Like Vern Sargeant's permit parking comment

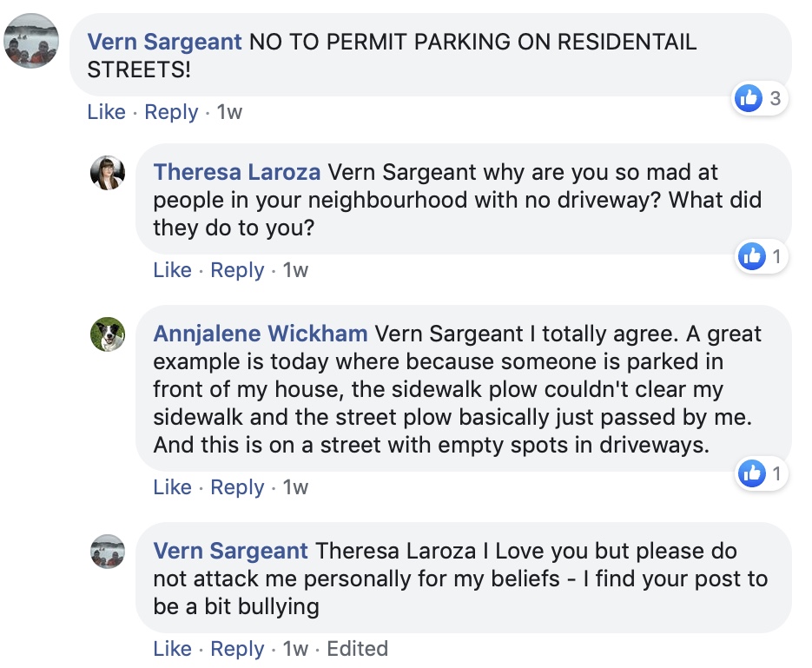point(106,112)
